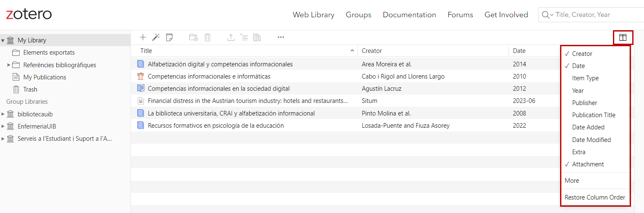Toggle the Title column sort arrow
This screenshot has width=644, height=213.
pos(352,51)
